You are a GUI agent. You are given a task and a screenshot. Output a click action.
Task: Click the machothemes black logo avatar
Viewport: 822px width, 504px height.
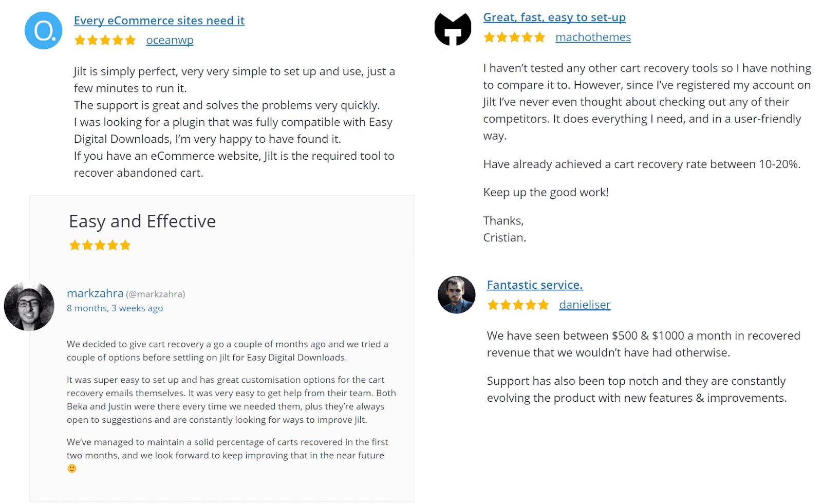click(x=453, y=29)
